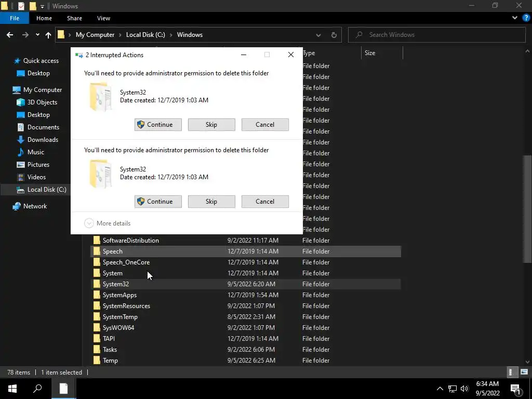The height and width of the screenshot is (399, 532).
Task: Select the System folder
Action: (246, 273)
